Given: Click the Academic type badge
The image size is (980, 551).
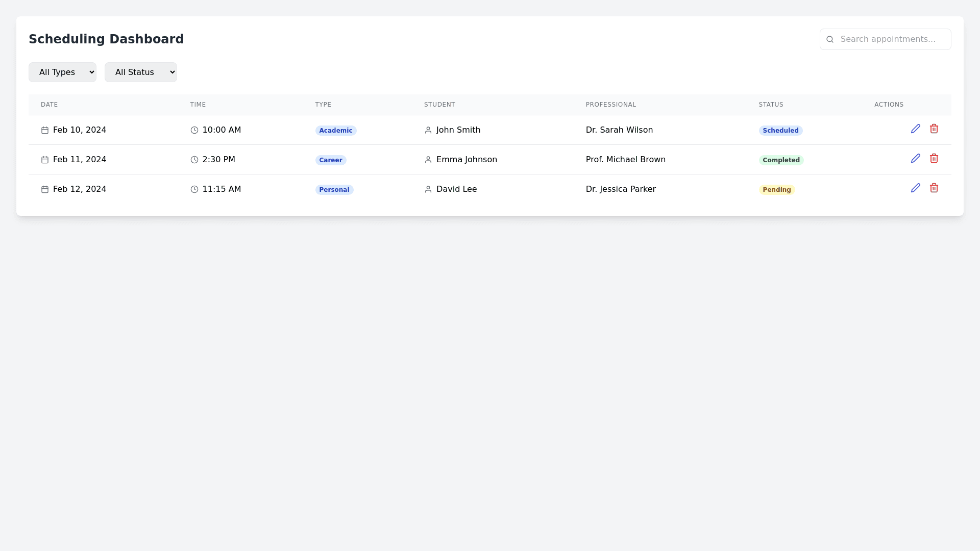Looking at the screenshot, I should pos(335,131).
